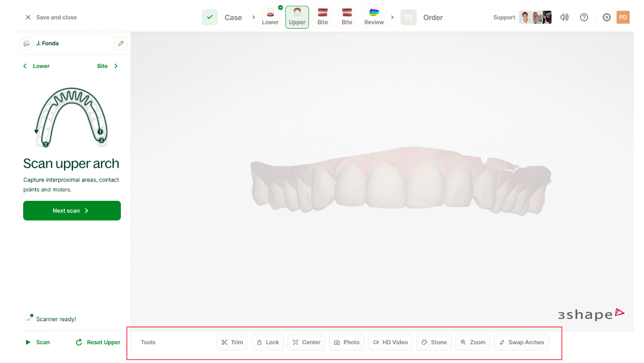
Task: Activate the Zoom tool
Action: (473, 342)
